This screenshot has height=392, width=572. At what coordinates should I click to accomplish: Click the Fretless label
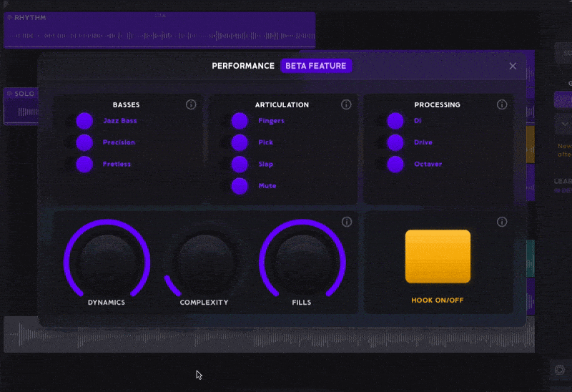pos(117,165)
